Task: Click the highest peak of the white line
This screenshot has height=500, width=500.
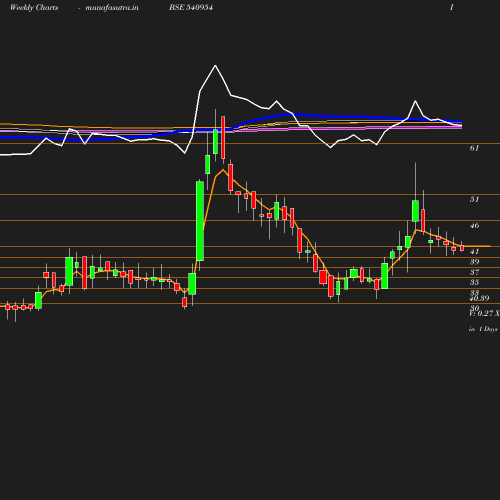Action: tap(215, 66)
